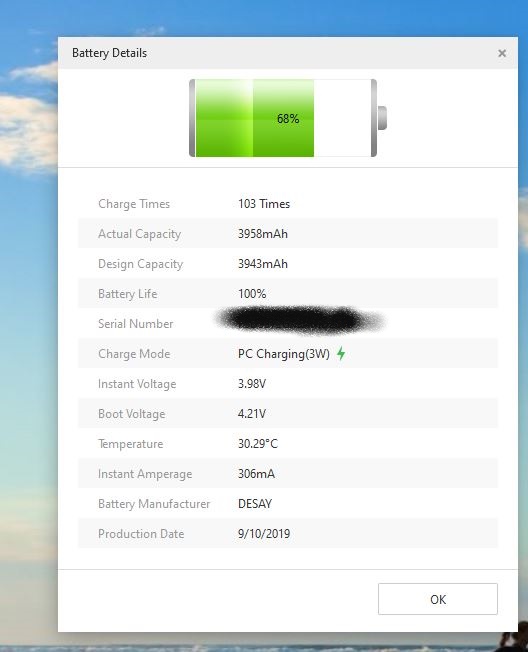Click the 'Boot Voltage' label
528x652 pixels.
click(x=132, y=414)
